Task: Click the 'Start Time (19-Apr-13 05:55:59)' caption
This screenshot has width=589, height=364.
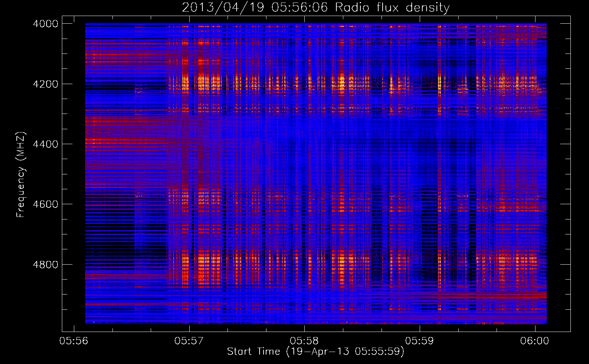Action: pyautogui.click(x=316, y=352)
